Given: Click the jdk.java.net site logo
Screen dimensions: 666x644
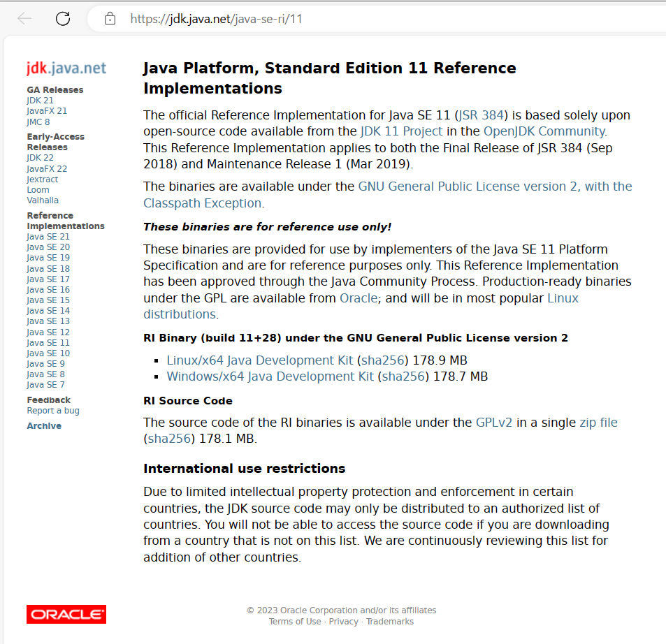Looking at the screenshot, I should [x=66, y=68].
